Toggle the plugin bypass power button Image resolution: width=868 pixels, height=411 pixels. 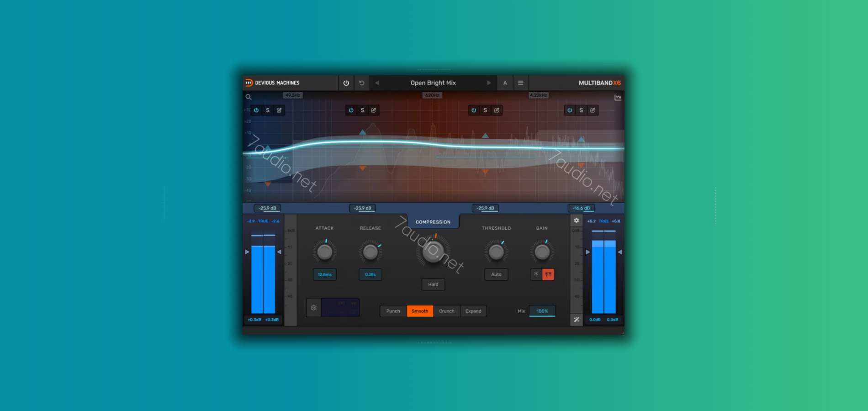pyautogui.click(x=346, y=83)
